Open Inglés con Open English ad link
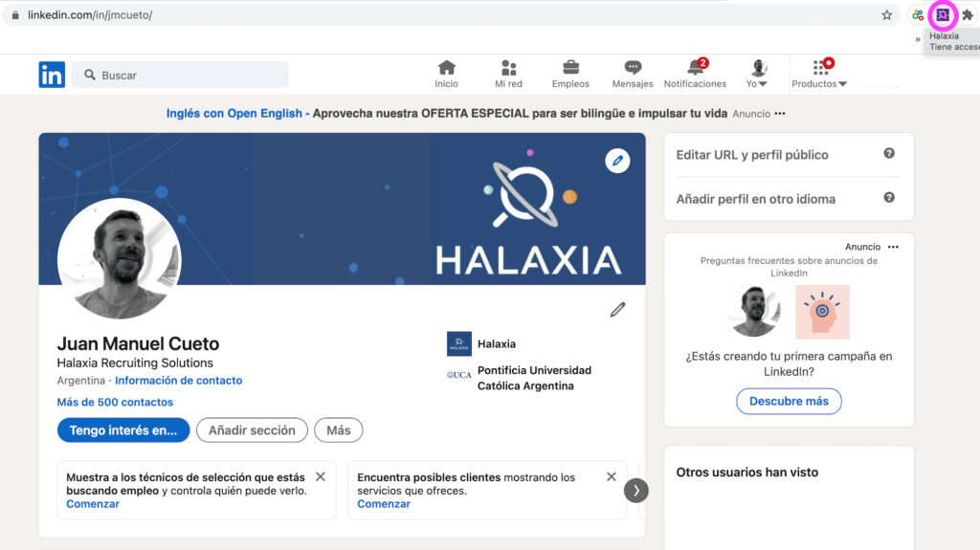980x550 pixels. (234, 113)
